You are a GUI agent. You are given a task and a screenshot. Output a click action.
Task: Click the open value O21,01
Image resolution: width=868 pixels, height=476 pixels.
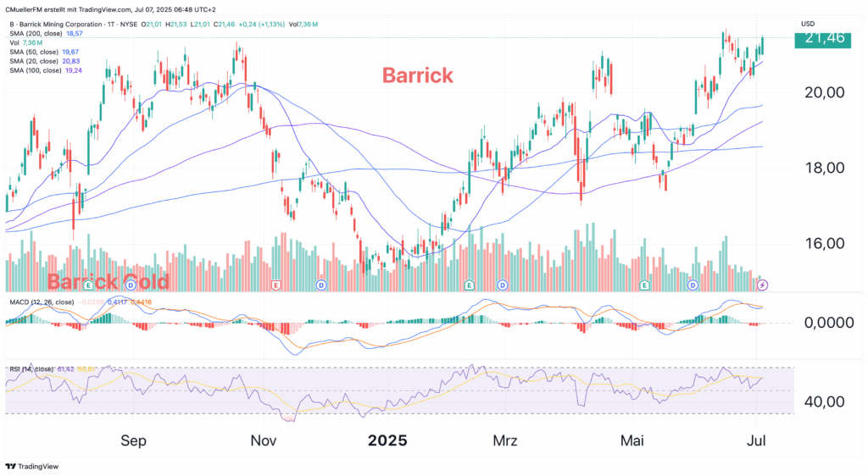click(x=151, y=25)
